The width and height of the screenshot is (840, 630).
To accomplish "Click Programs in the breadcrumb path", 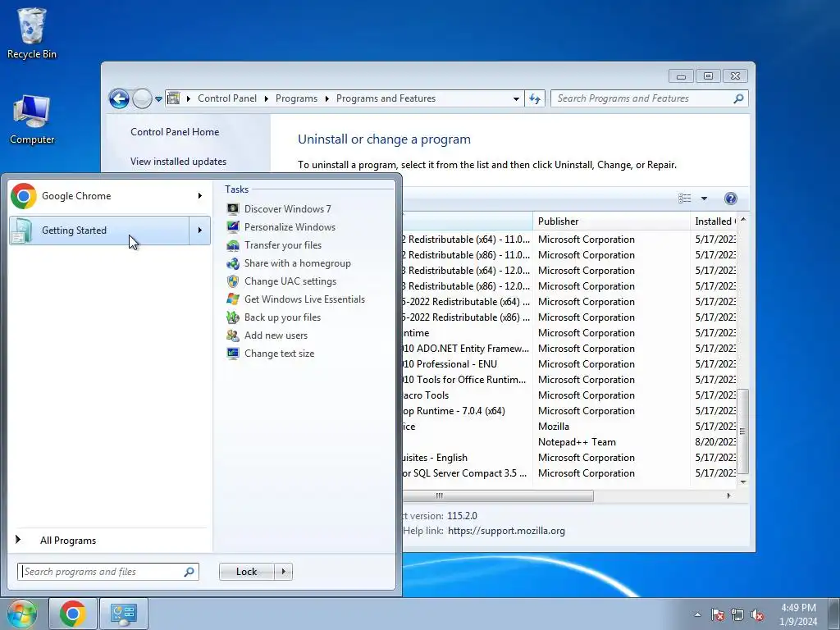I will tap(296, 98).
